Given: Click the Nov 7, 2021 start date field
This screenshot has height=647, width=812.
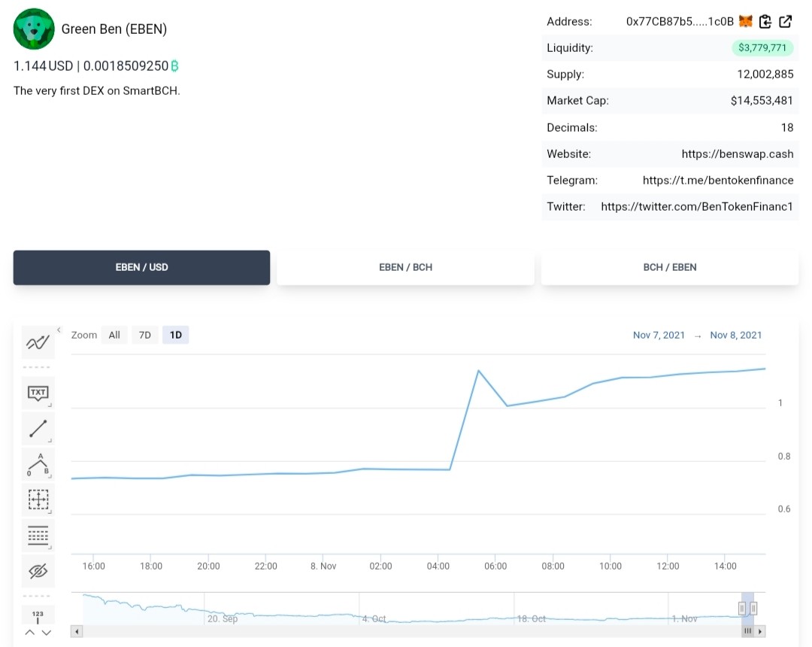Looking at the screenshot, I should click(659, 335).
